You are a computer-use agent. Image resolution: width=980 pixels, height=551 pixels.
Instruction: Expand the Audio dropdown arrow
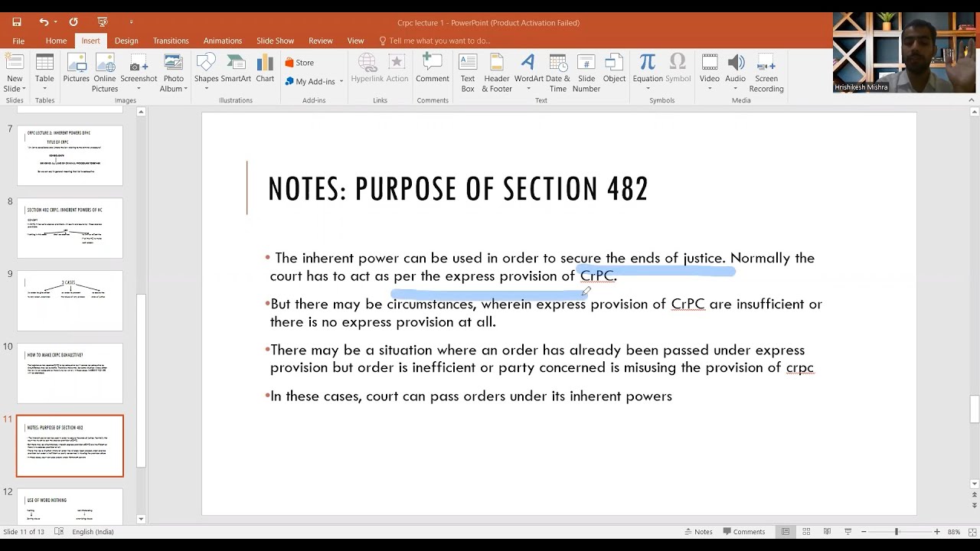click(x=736, y=89)
